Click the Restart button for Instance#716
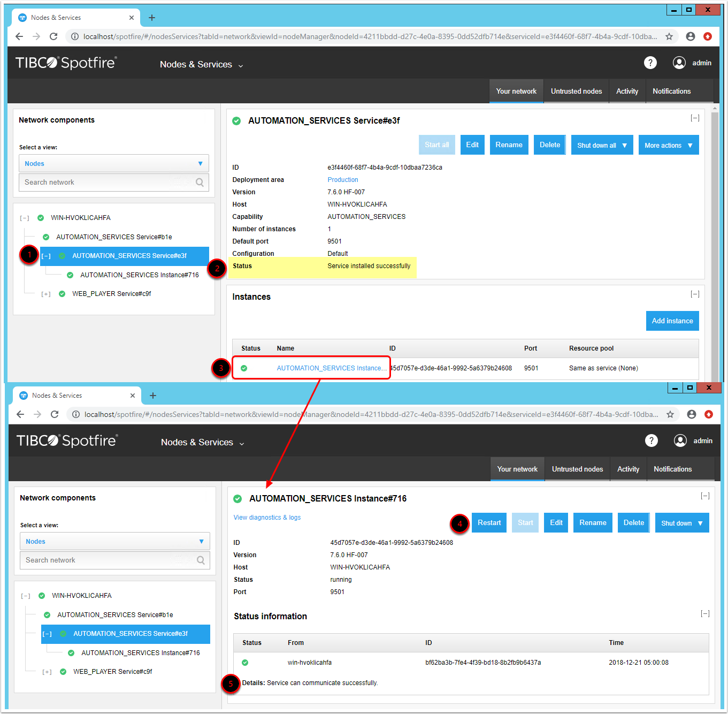The height and width of the screenshot is (714, 728). point(489,523)
